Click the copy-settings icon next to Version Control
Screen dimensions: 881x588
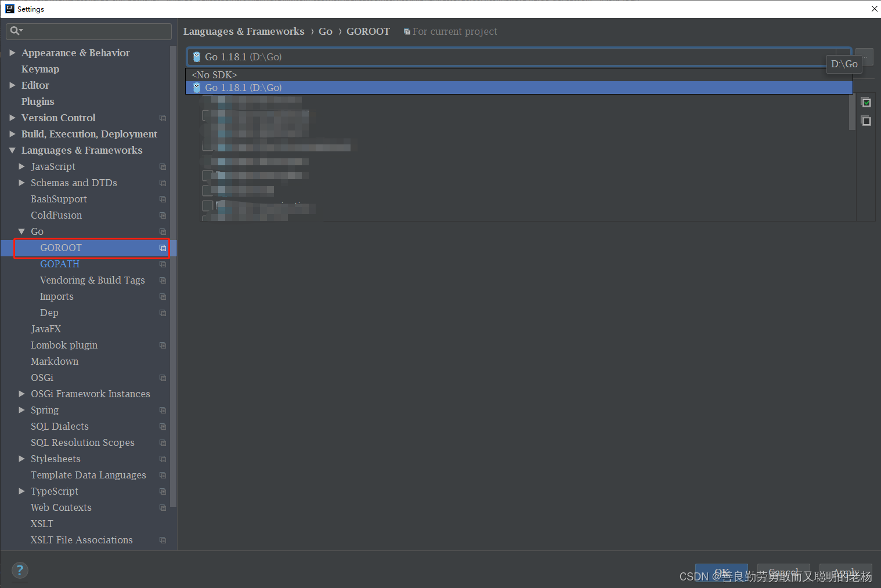163,118
